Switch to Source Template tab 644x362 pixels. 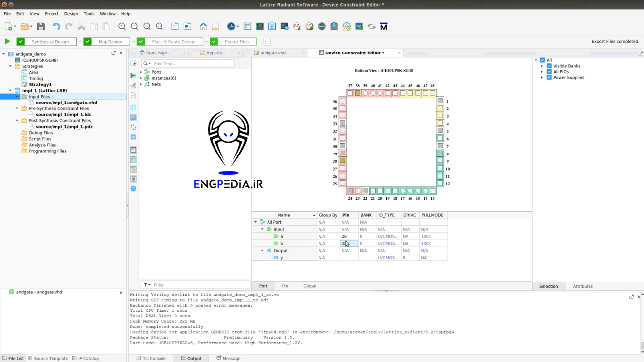coord(48,358)
